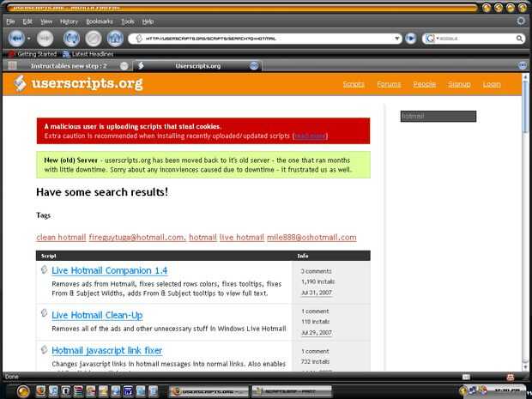Click the site icon in address bar
Image resolution: width=532 pixels, height=399 pixels.
[x=139, y=39]
